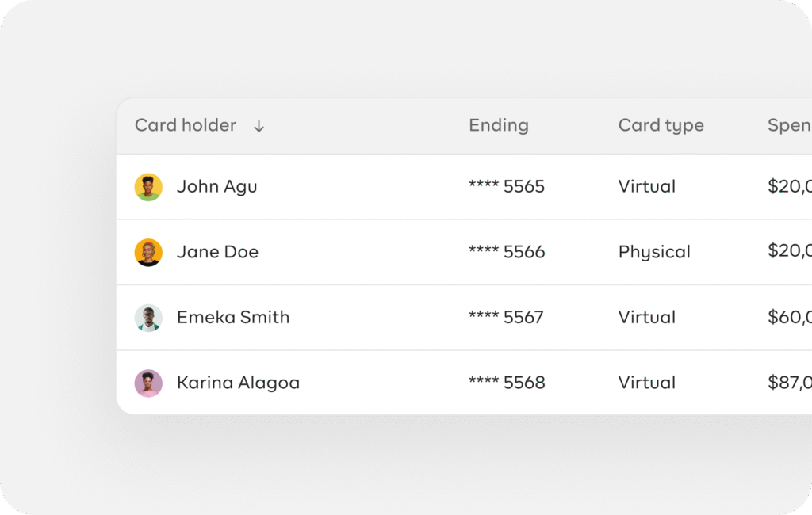Viewport: 812px width, 515px height.
Task: Sort by the Card holder column header
Action: click(186, 125)
